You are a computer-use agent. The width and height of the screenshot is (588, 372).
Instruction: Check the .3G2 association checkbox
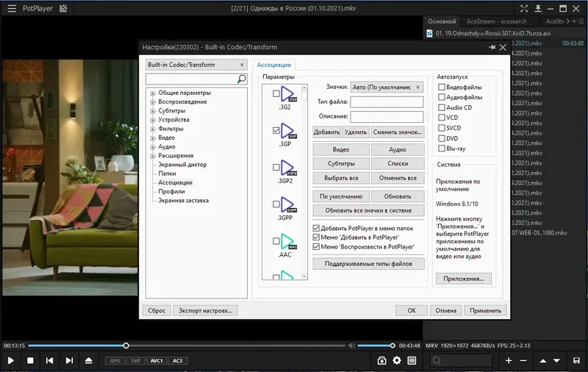point(276,93)
